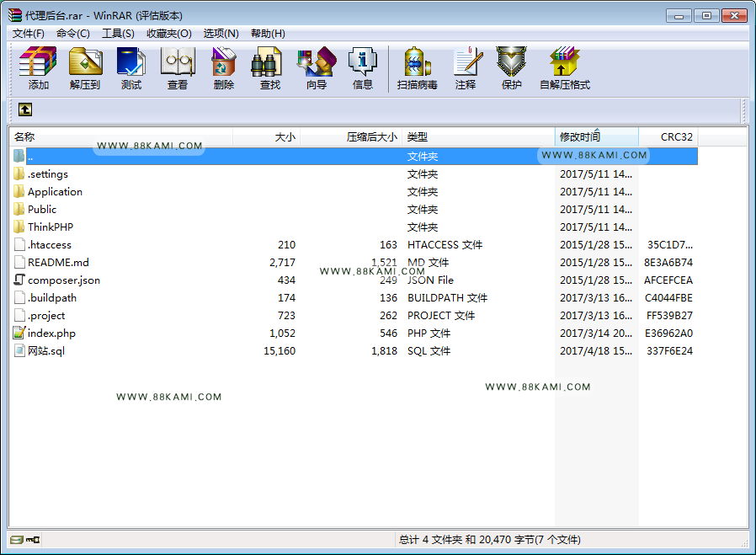Click the Protect (保护) shield icon
The image size is (756, 555).
point(511,61)
